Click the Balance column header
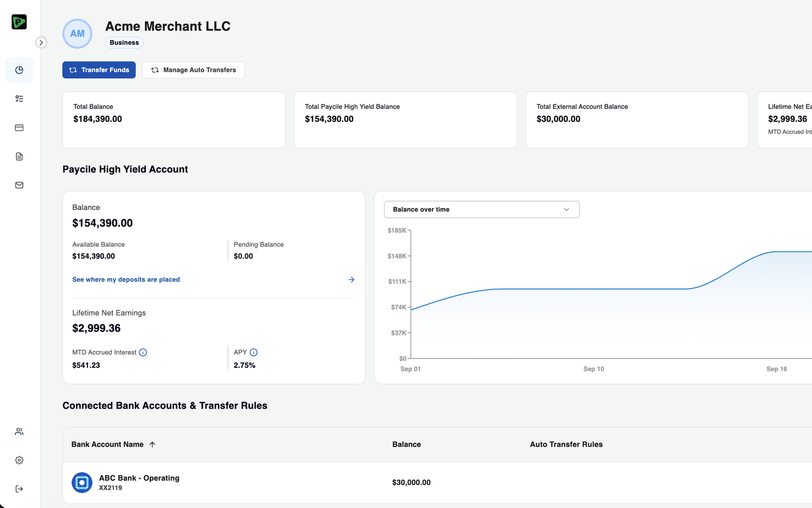The image size is (812, 508). [407, 445]
